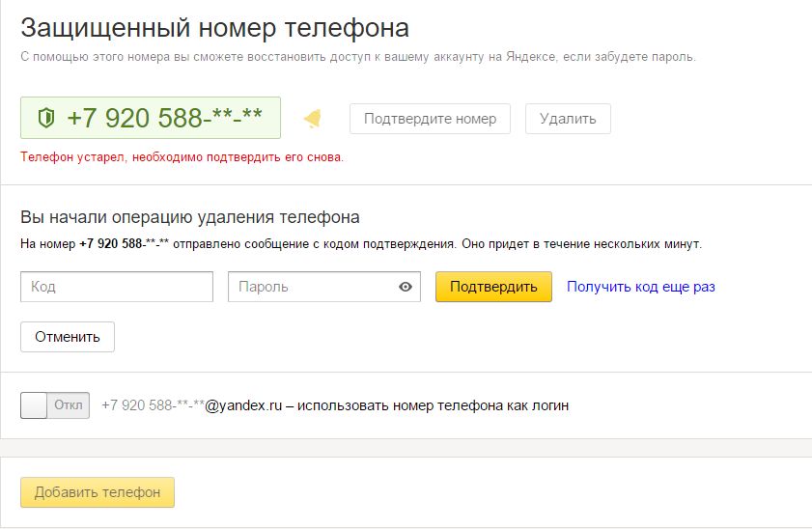Show password using the eye icon
The height and width of the screenshot is (529, 812).
[x=406, y=287]
